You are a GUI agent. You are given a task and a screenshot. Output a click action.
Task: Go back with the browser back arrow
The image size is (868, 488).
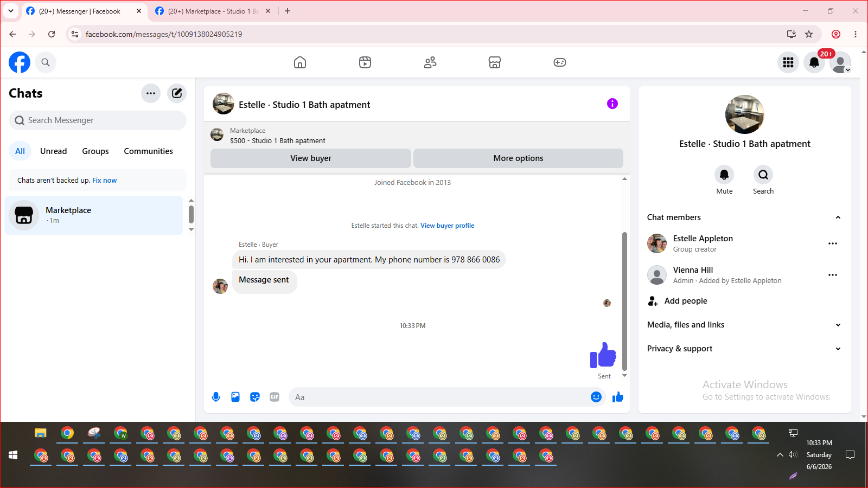tap(12, 34)
